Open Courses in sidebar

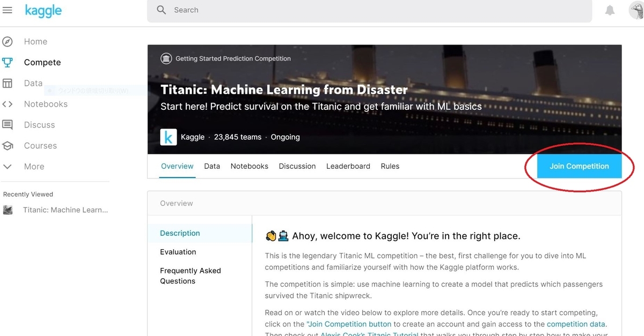(40, 146)
